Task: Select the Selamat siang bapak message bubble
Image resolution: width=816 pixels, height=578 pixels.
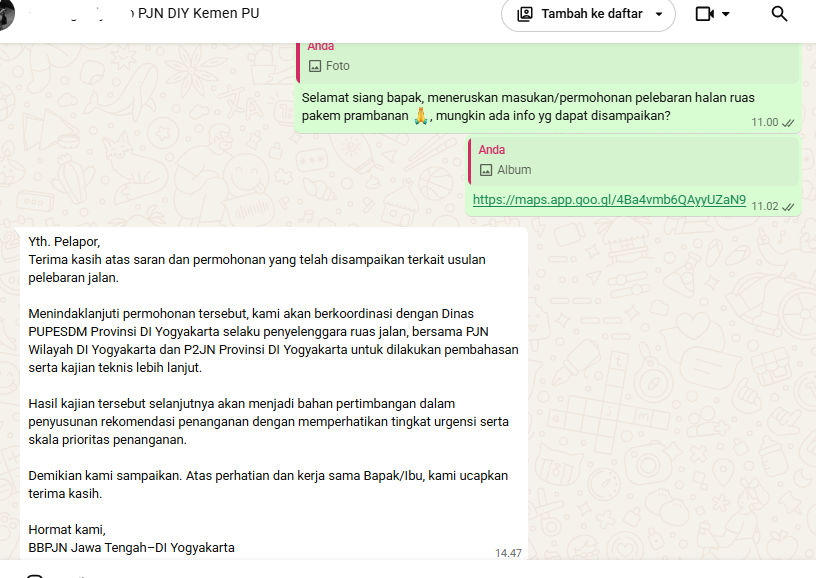Action: pyautogui.click(x=547, y=107)
